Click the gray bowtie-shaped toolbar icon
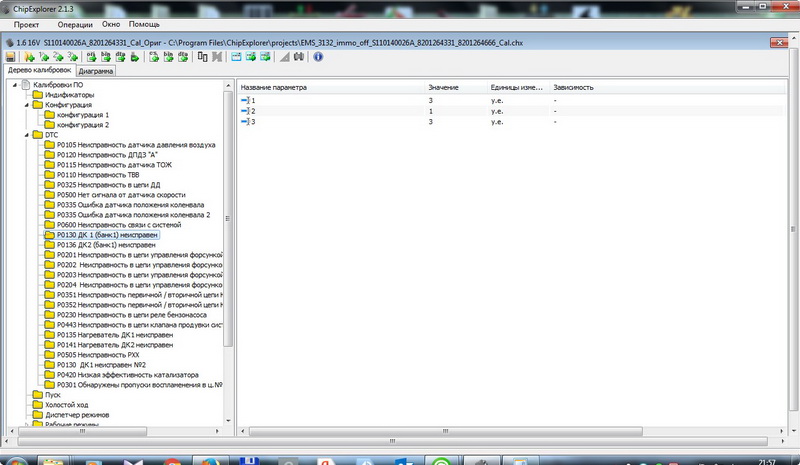Image resolution: width=800 pixels, height=465 pixels. [x=217, y=57]
